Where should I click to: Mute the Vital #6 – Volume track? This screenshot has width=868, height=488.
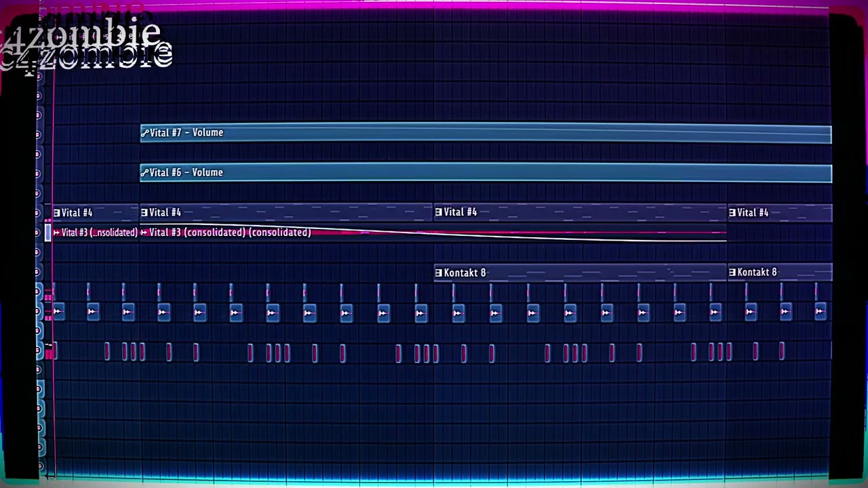coord(38,174)
